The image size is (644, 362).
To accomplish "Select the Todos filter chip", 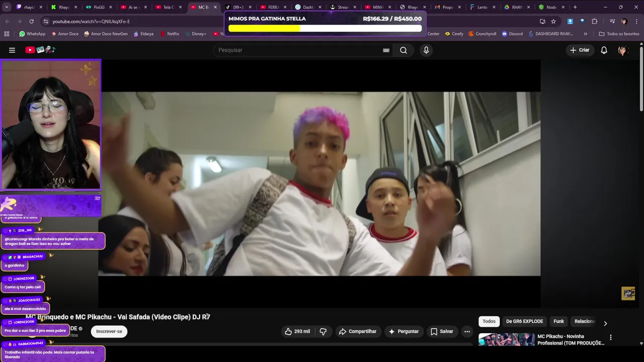I will 489,321.
